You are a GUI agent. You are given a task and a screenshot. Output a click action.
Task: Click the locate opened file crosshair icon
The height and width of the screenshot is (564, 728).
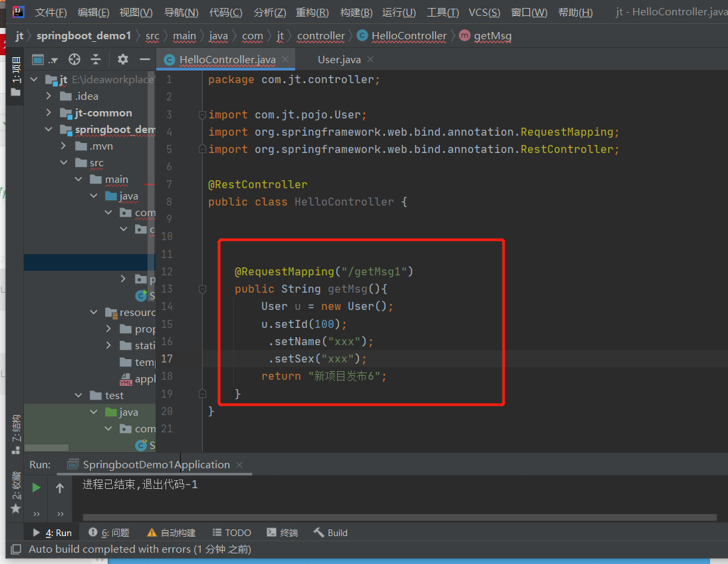coord(74,59)
